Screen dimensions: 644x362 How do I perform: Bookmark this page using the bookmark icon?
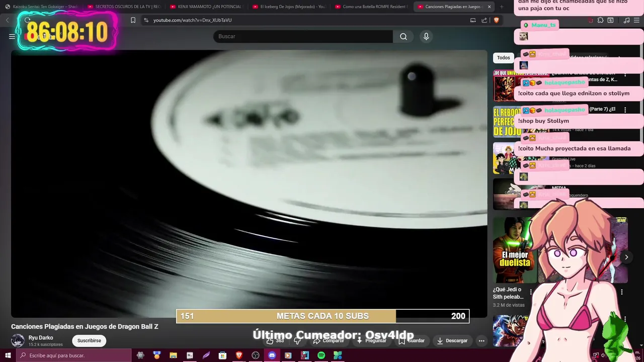click(x=133, y=20)
